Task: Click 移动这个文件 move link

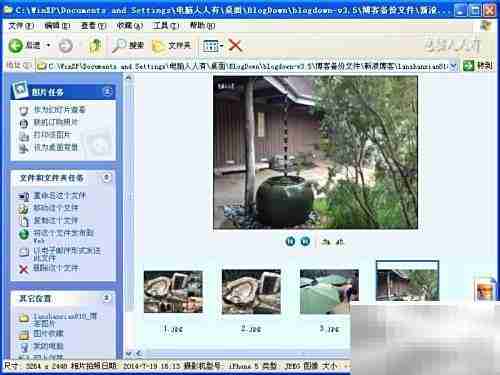Action: (56, 208)
